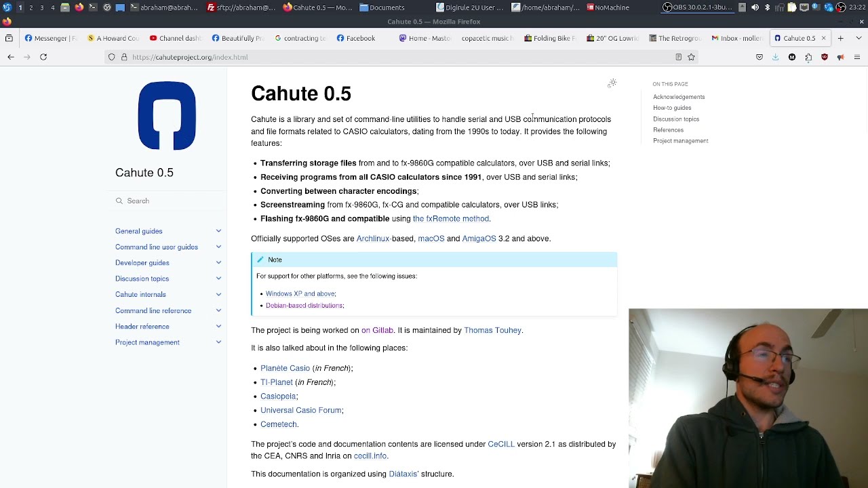Open the Documents window in taskbar

(x=383, y=7)
